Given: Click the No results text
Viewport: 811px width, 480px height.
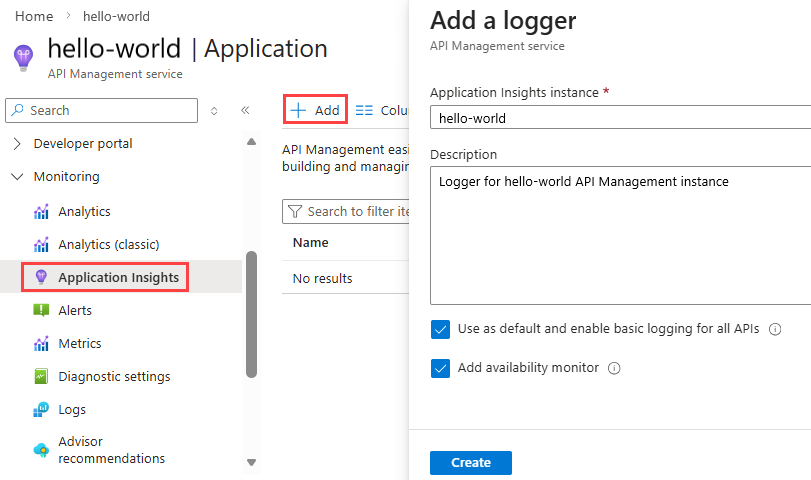Looking at the screenshot, I should coord(322,278).
